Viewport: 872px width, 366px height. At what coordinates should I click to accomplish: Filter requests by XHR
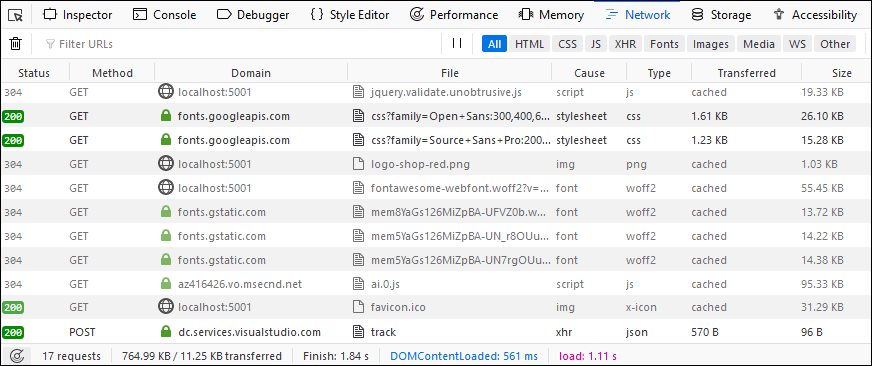[x=626, y=44]
